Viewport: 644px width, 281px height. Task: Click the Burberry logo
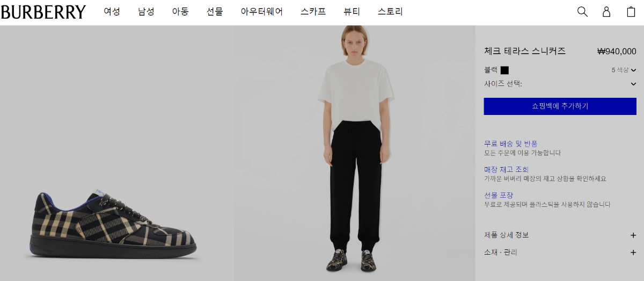click(43, 12)
